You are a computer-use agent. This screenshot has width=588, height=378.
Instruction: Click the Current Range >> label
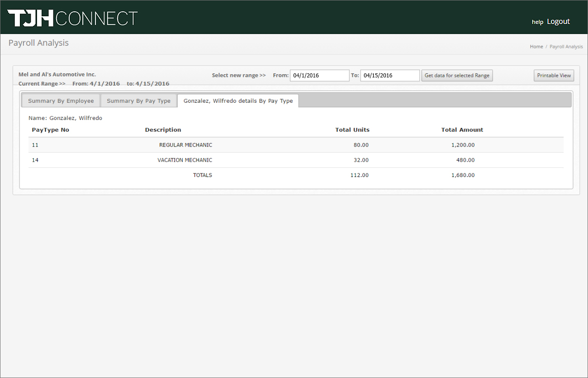(42, 84)
